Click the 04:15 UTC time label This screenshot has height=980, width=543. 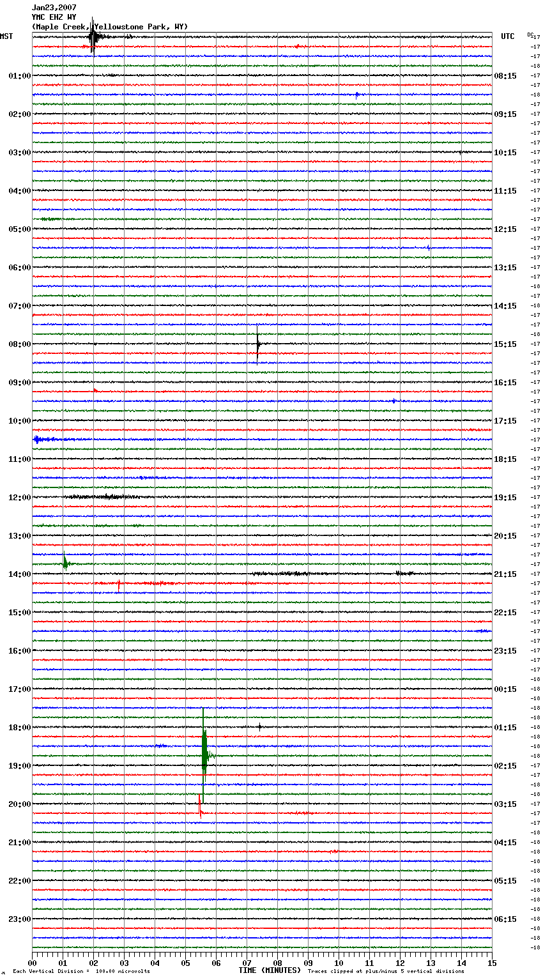[505, 843]
